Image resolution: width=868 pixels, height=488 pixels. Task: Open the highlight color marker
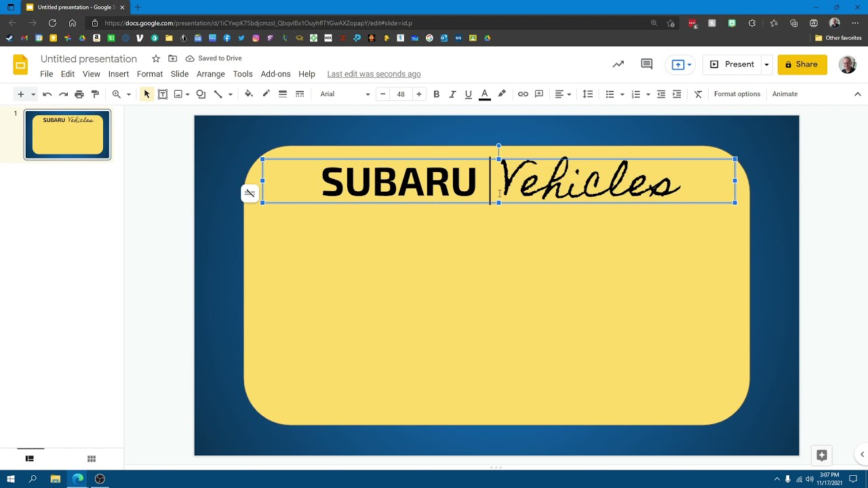[502, 94]
